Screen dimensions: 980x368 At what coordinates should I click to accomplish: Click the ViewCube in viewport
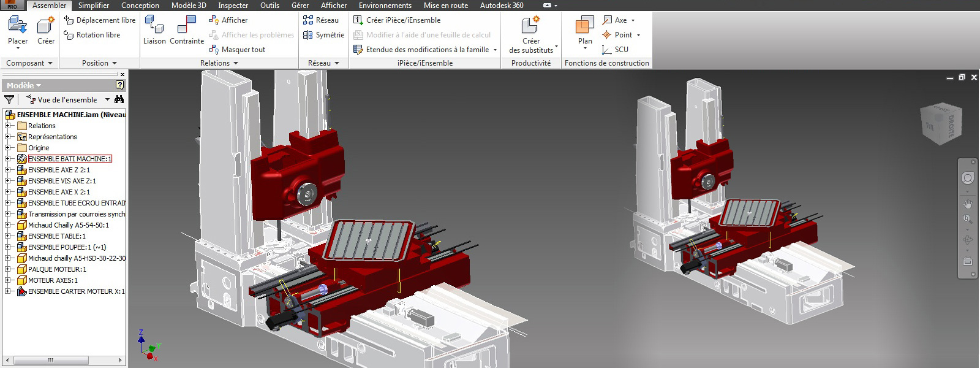pyautogui.click(x=941, y=124)
